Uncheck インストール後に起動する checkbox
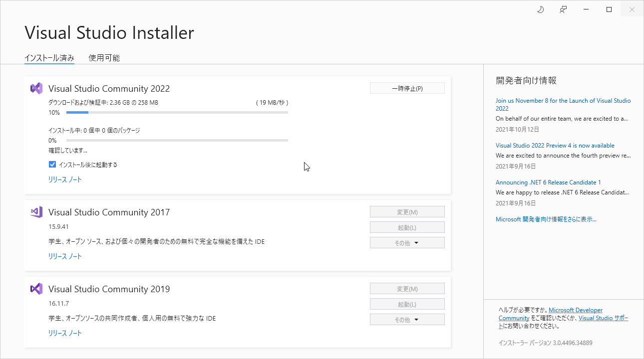Screen dimensions: 644x359 coord(52,165)
